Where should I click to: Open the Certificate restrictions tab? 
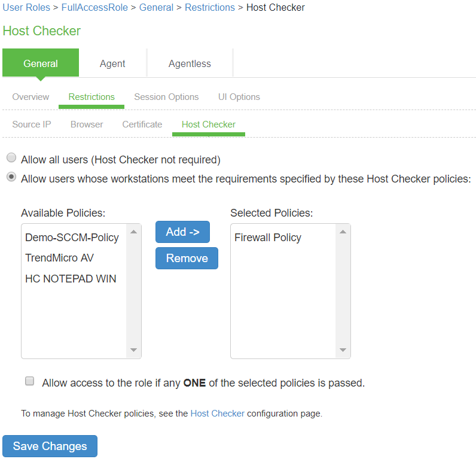pos(142,124)
